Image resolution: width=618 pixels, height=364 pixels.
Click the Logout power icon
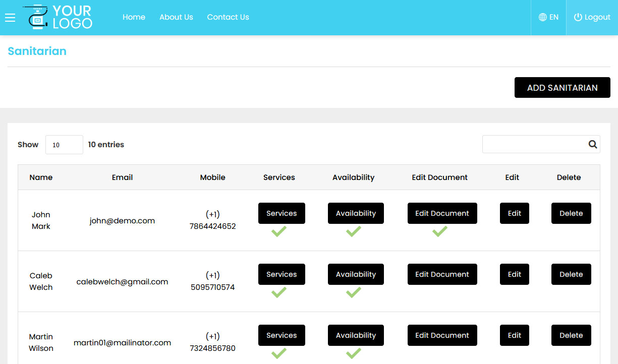pos(578,17)
